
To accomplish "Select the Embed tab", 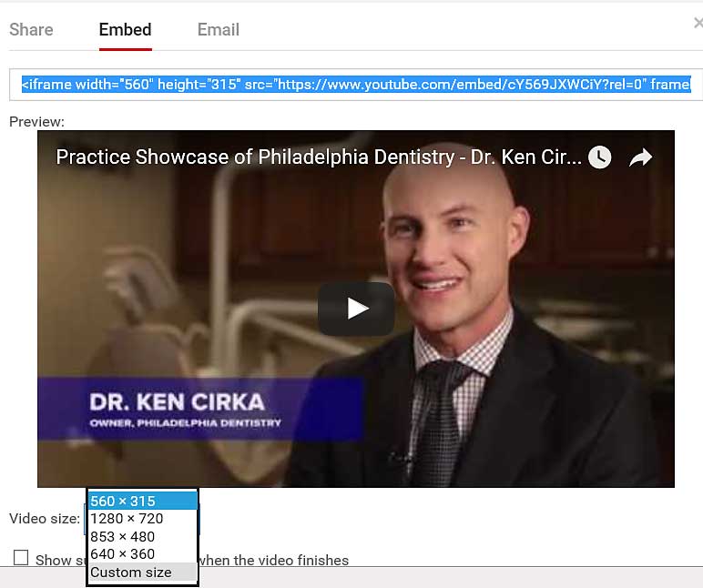I will (125, 29).
